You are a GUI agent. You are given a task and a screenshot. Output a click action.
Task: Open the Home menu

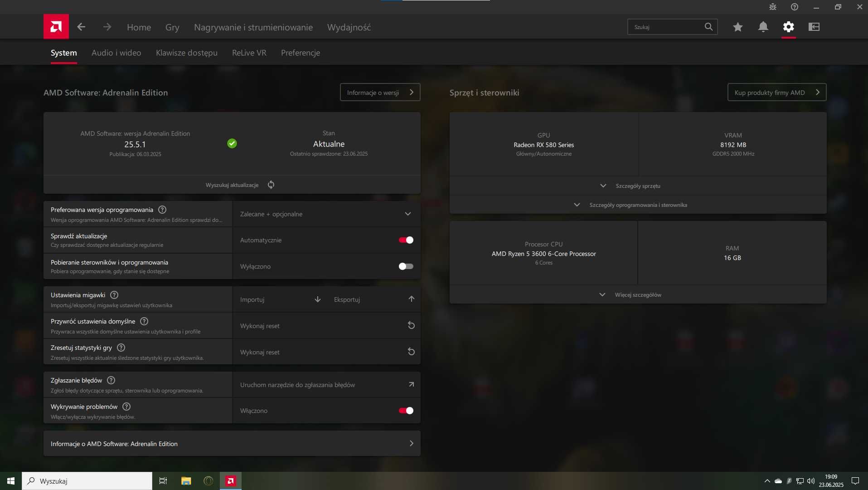click(x=139, y=27)
